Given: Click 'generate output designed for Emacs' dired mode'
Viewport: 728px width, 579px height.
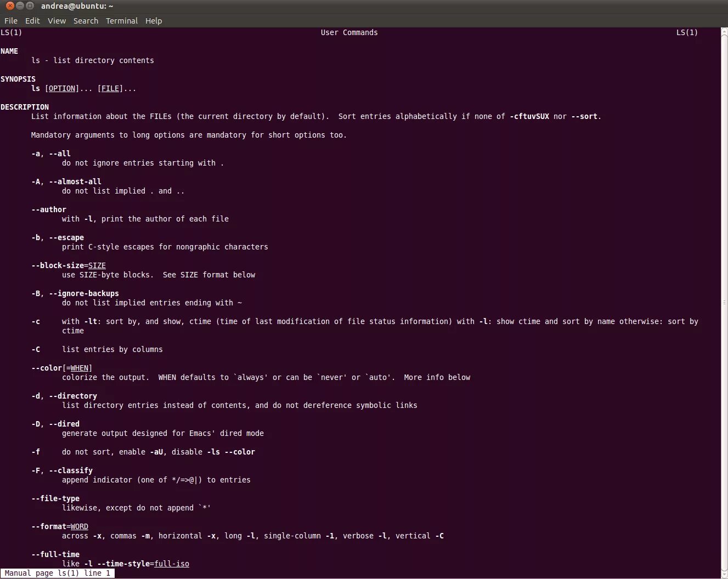Looking at the screenshot, I should pyautogui.click(x=163, y=433).
